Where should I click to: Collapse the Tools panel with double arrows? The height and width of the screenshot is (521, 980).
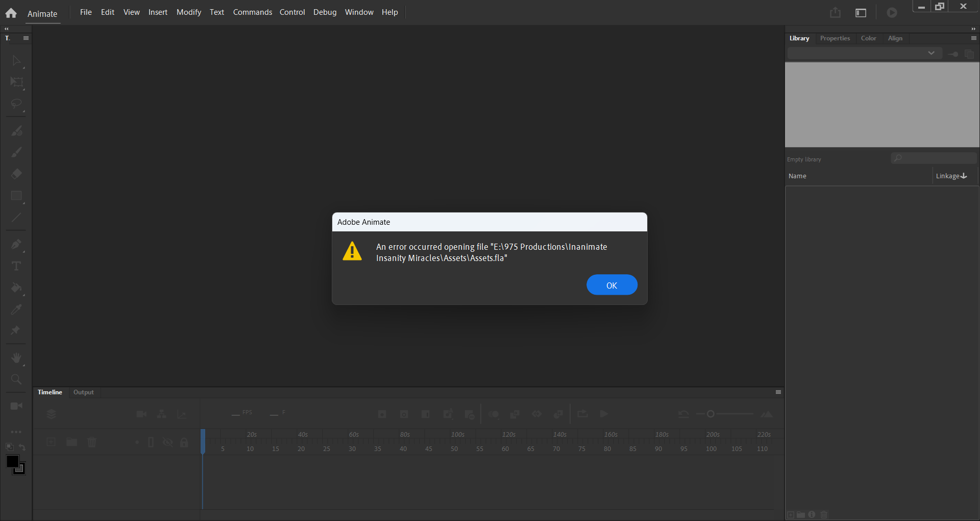(7, 29)
